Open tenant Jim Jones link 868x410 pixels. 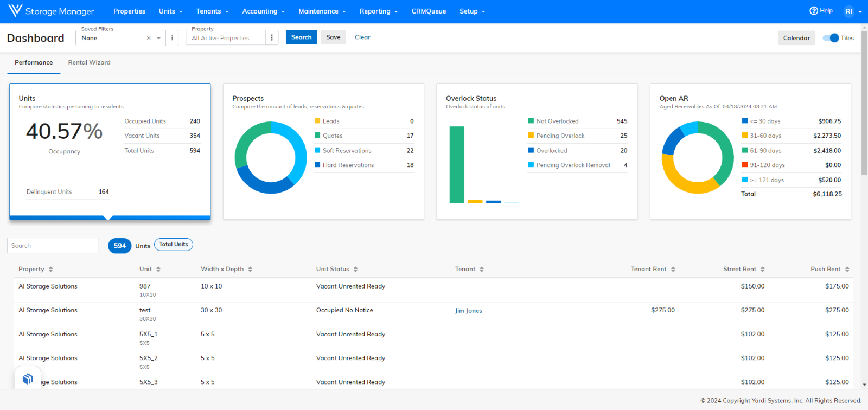click(x=468, y=311)
